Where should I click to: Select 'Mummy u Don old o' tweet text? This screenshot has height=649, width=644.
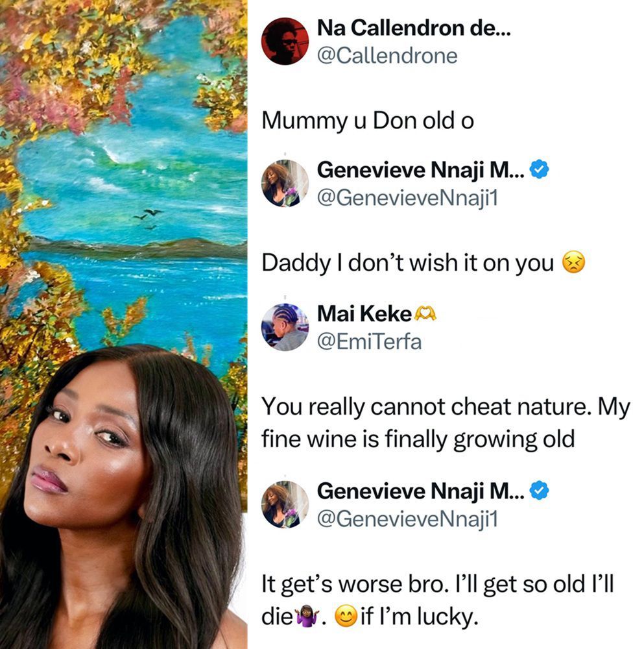(368, 121)
